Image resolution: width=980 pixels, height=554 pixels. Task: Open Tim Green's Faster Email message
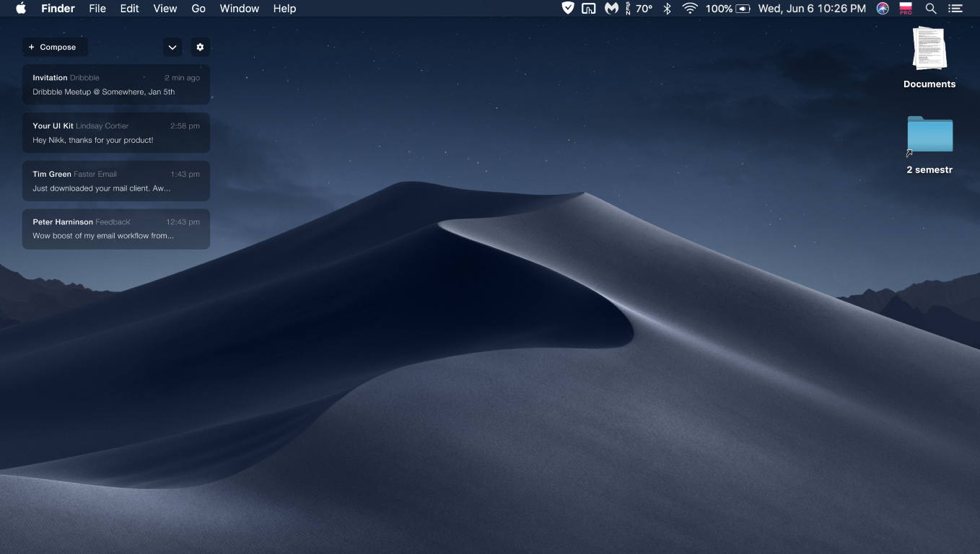[115, 181]
